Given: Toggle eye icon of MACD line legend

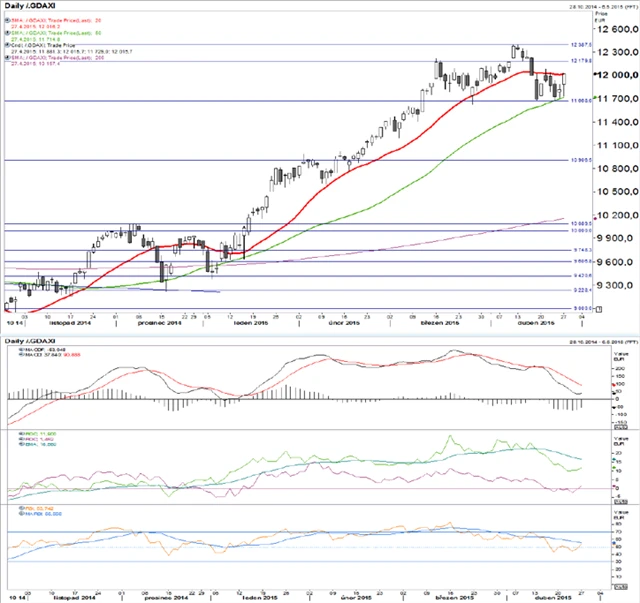Looking at the screenshot, I should tap(22, 355).
